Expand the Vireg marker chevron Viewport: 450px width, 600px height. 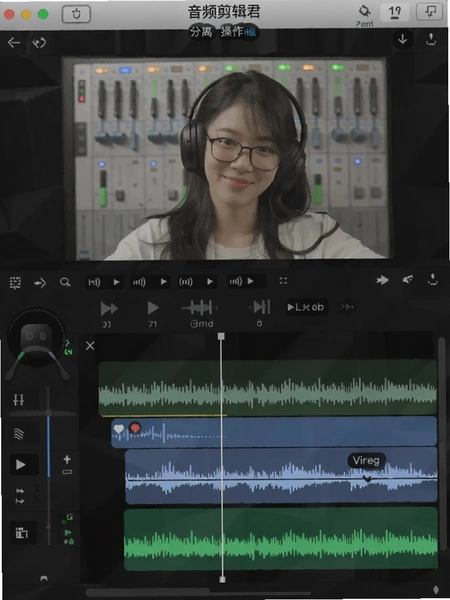pos(367,479)
